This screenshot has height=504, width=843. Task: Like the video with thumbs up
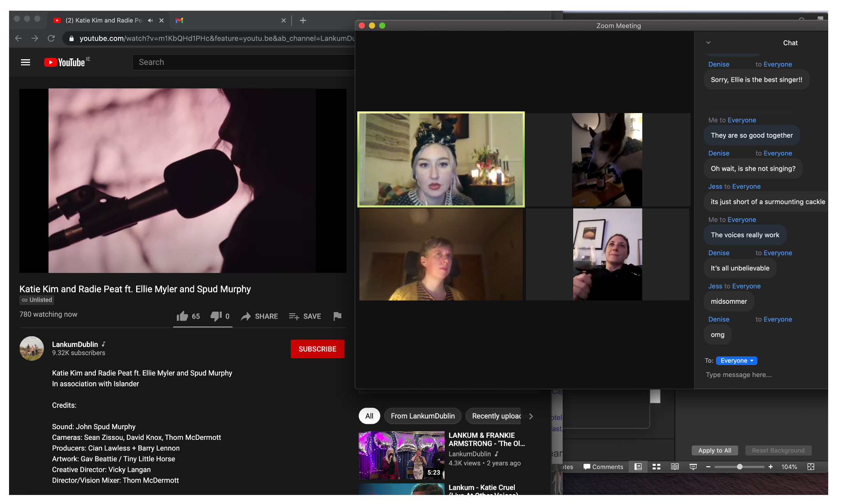[x=182, y=316]
